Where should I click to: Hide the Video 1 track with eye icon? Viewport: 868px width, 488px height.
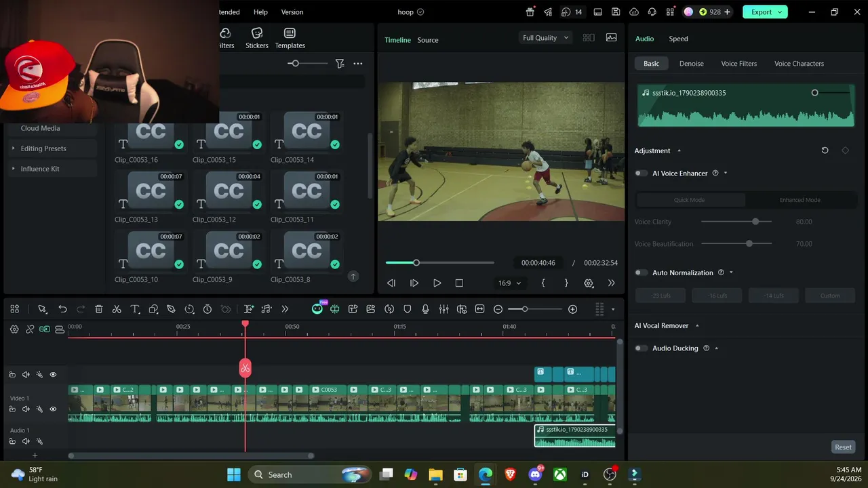(53, 409)
